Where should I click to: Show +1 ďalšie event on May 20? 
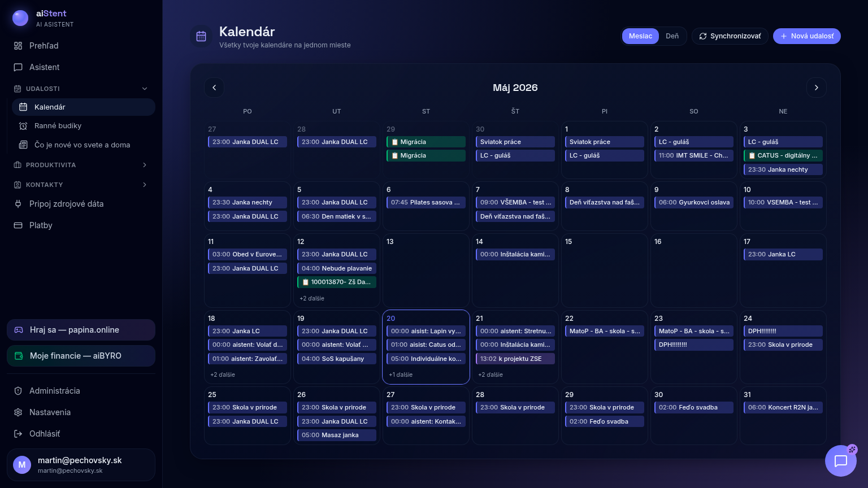[x=401, y=374]
